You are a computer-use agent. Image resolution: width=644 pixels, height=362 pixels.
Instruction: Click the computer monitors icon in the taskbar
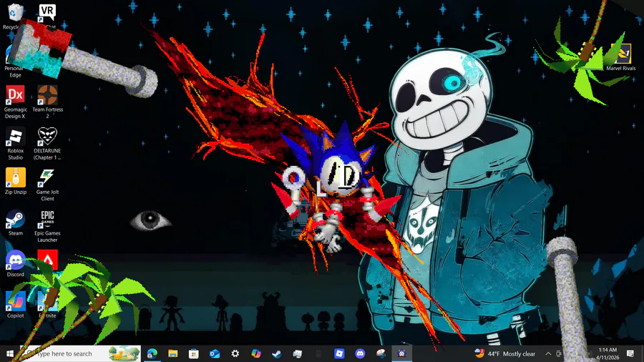[x=298, y=353]
